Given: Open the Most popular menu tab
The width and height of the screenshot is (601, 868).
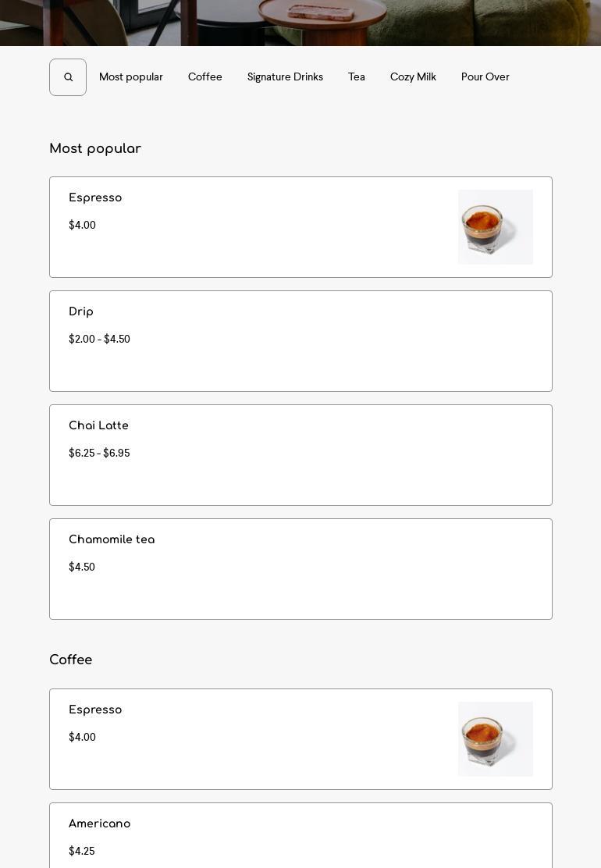Looking at the screenshot, I should click(130, 77).
